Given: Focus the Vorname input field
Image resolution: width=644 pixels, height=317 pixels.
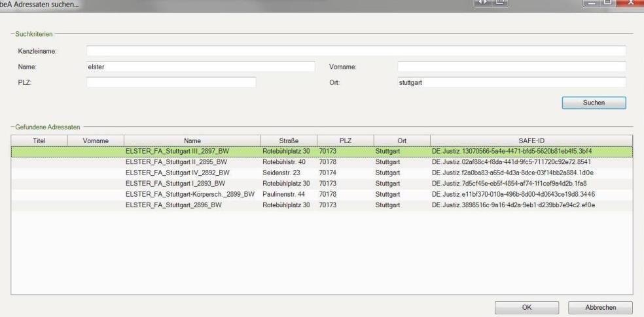Looking at the screenshot, I should (x=511, y=67).
